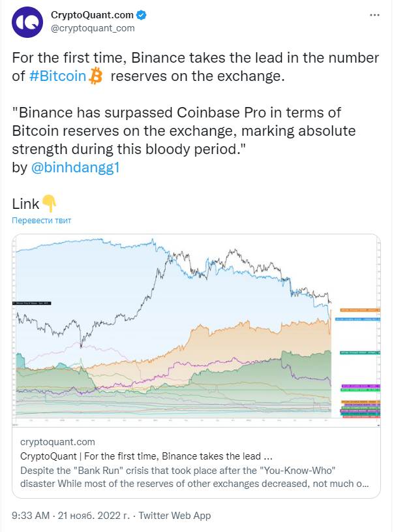Viewport: 394px width, 532px height.
Task: Click the pointing-down hand emoji
Action: pyautogui.click(x=50, y=204)
